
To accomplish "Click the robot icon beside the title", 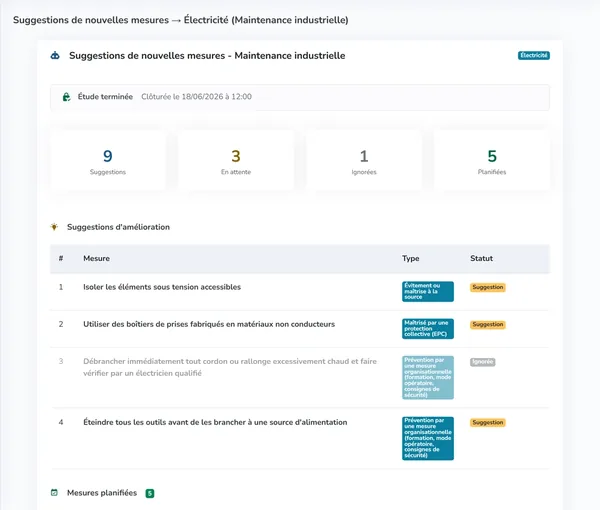I will (x=55, y=55).
